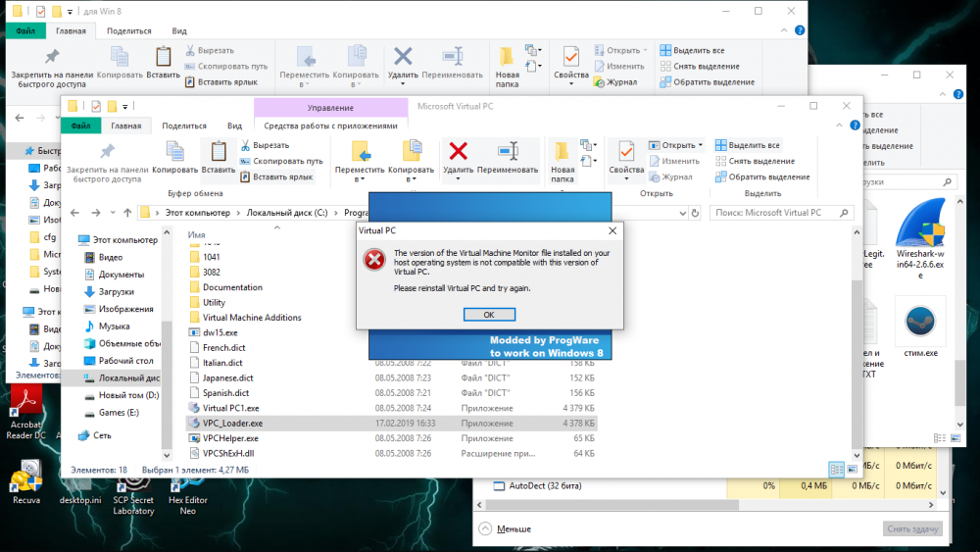Collapse the ribbon in Microsoft Virtual PC window
Image resolution: width=980 pixels, height=552 pixels.
pyautogui.click(x=840, y=125)
